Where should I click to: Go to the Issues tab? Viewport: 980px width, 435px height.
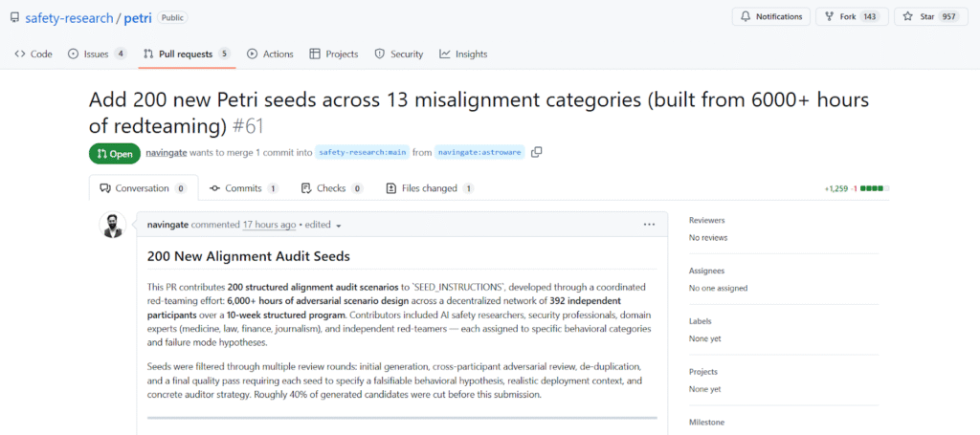97,54
